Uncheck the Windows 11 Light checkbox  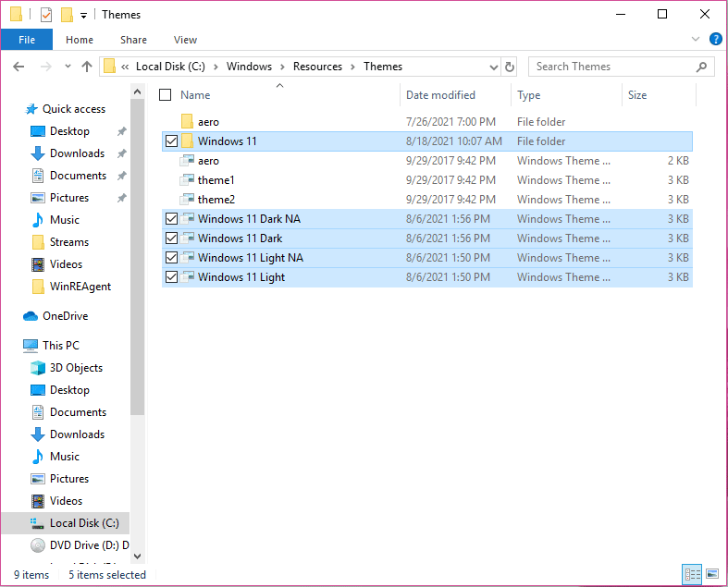[x=171, y=277]
